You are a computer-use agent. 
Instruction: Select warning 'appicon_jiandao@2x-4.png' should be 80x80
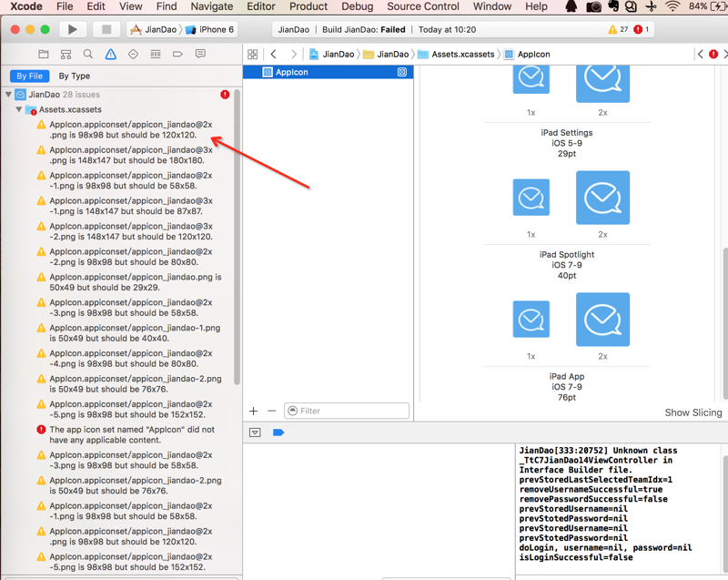pyautogui.click(x=126, y=359)
